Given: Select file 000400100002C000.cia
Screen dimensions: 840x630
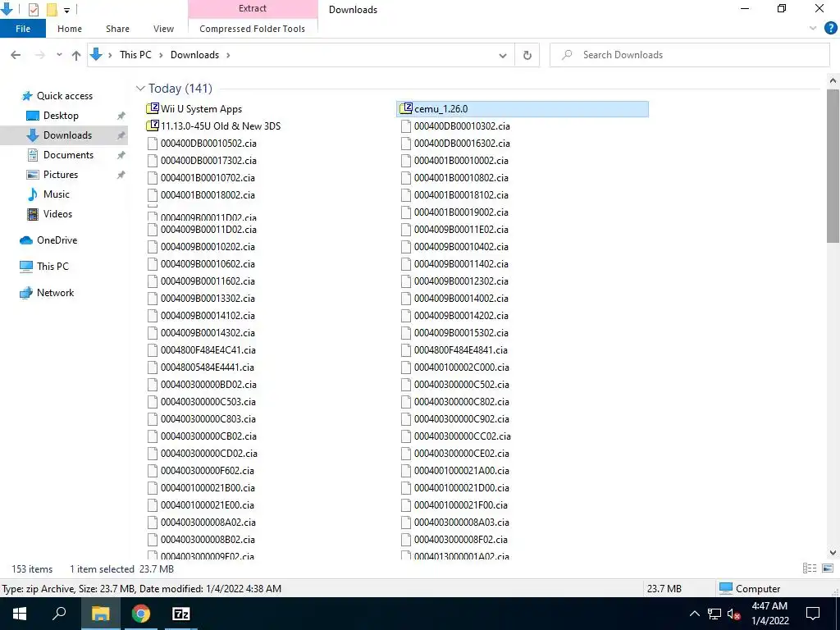Looking at the screenshot, I should [x=461, y=367].
